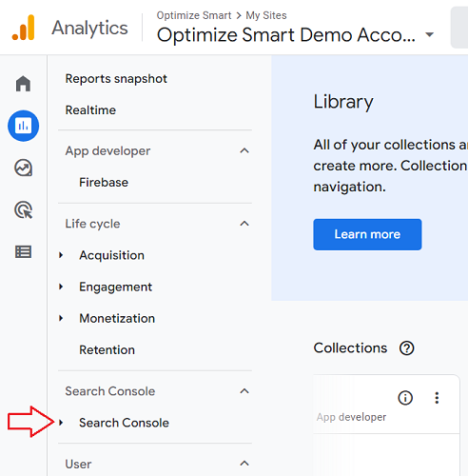
Task: Open the Configure table icon
Action: (23, 252)
